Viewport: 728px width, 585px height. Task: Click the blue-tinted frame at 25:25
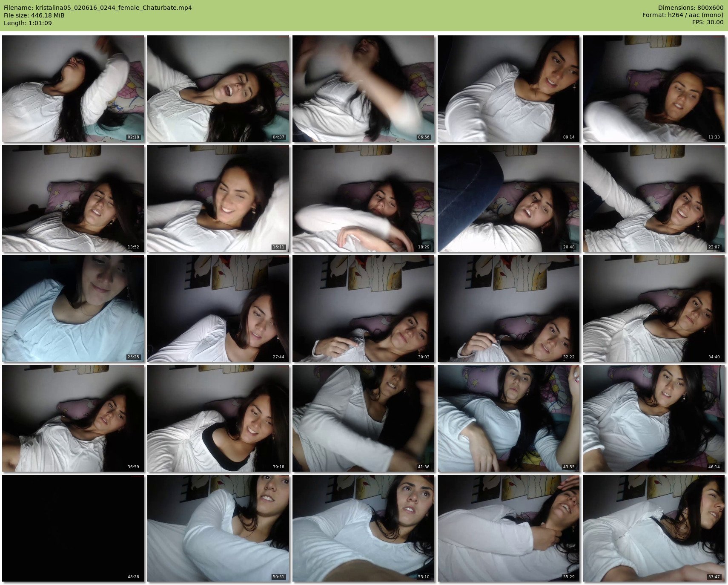coord(73,308)
